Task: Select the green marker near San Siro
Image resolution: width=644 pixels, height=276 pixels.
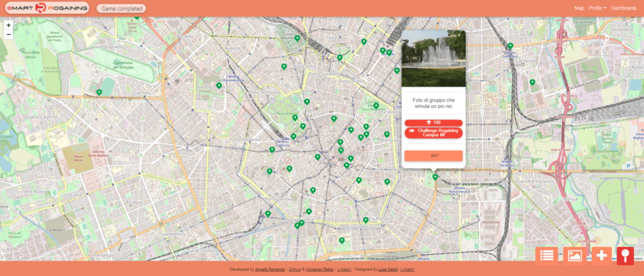Action: (x=99, y=92)
